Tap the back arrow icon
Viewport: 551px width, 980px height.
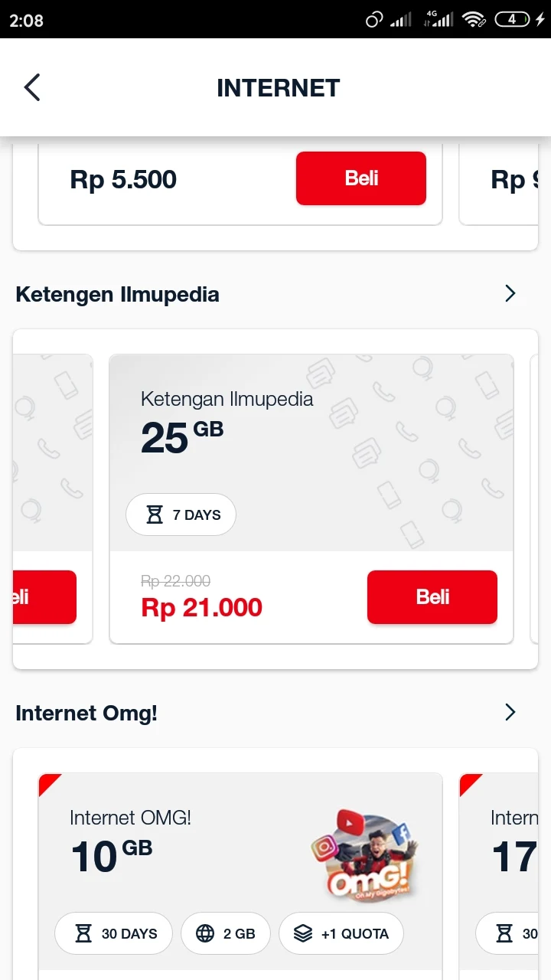pyautogui.click(x=31, y=87)
